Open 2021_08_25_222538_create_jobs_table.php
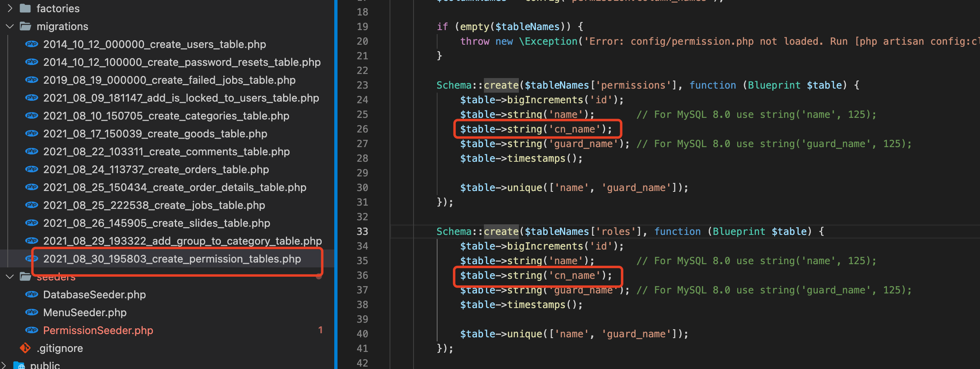Viewport: 980px width, 369px height. point(154,205)
